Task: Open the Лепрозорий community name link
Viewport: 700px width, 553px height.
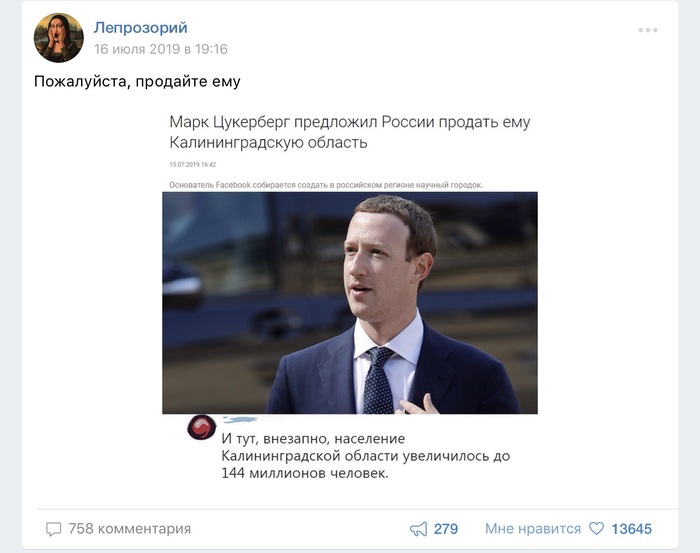Action: coord(141,28)
